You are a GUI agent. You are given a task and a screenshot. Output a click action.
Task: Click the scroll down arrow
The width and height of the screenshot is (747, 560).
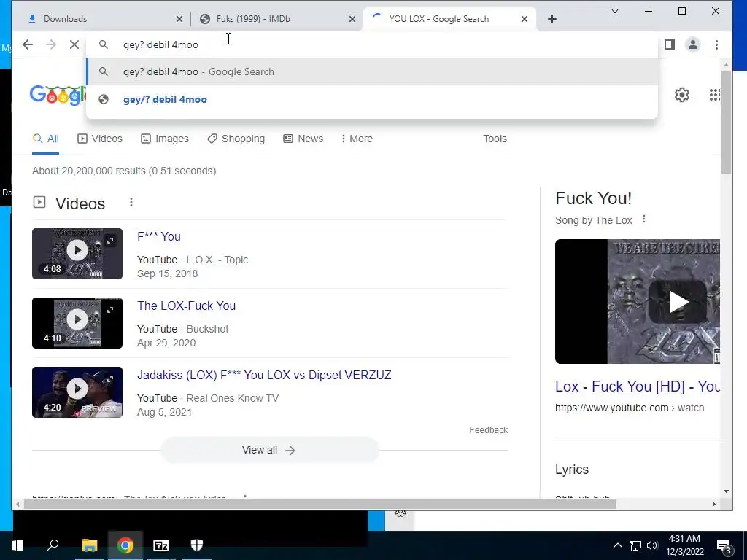726,491
